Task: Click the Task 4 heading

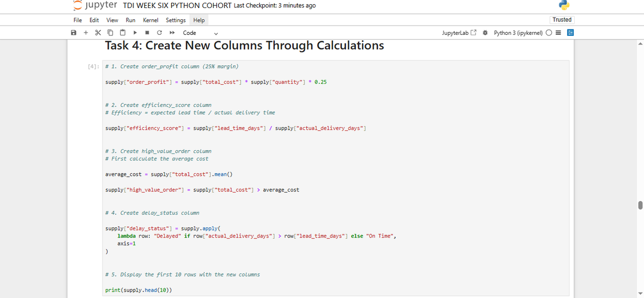Action: (245, 45)
